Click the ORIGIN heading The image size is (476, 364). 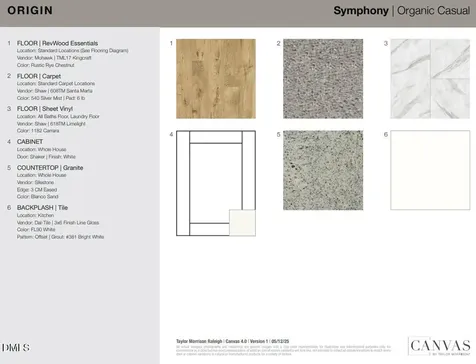point(30,10)
